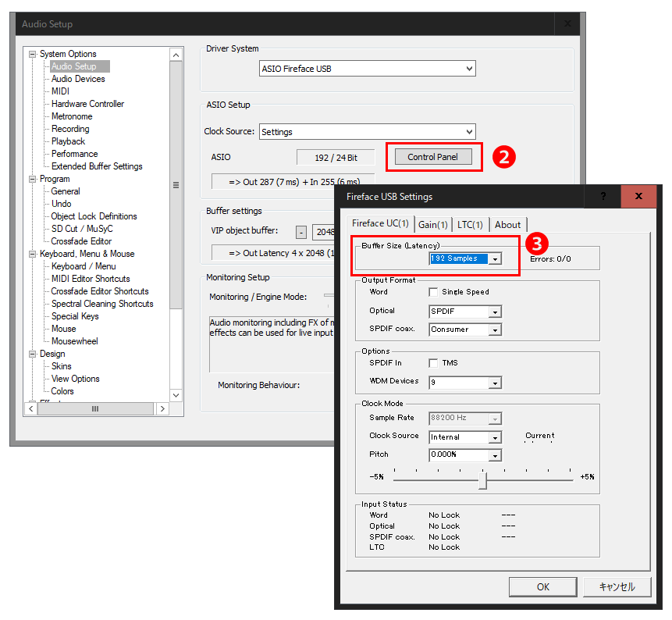Viewport: 672px width, 620px height.
Task: Open the Buffer Size samples dropdown
Action: 495,258
